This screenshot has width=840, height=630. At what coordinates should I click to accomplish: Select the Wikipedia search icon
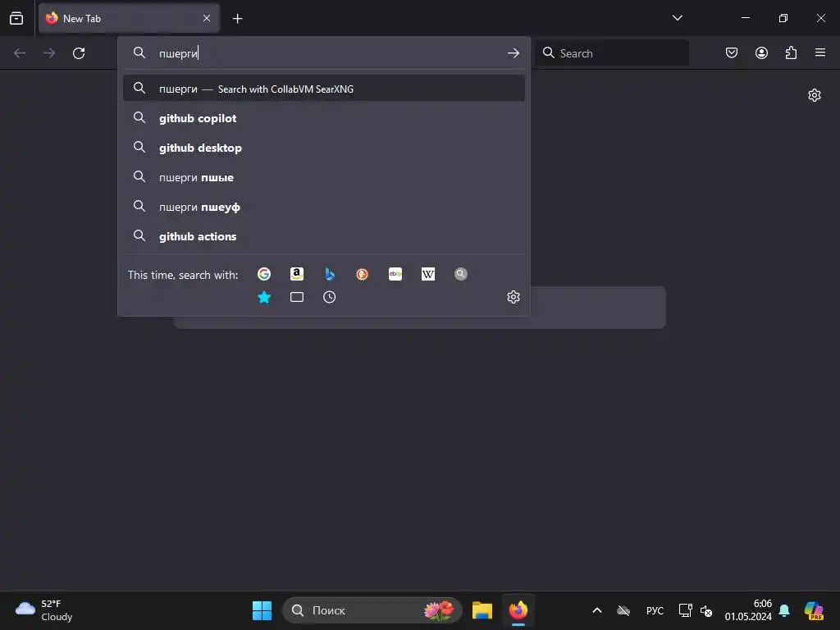coord(428,274)
